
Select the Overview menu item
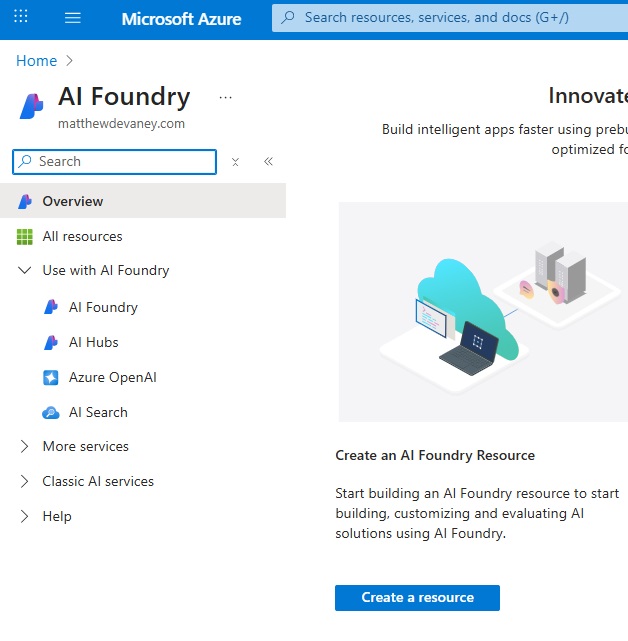143,201
